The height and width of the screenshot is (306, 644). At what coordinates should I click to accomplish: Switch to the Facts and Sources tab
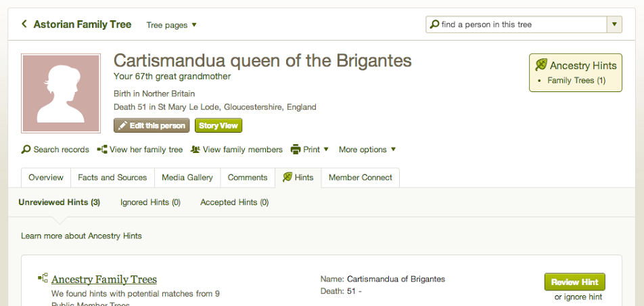112,177
